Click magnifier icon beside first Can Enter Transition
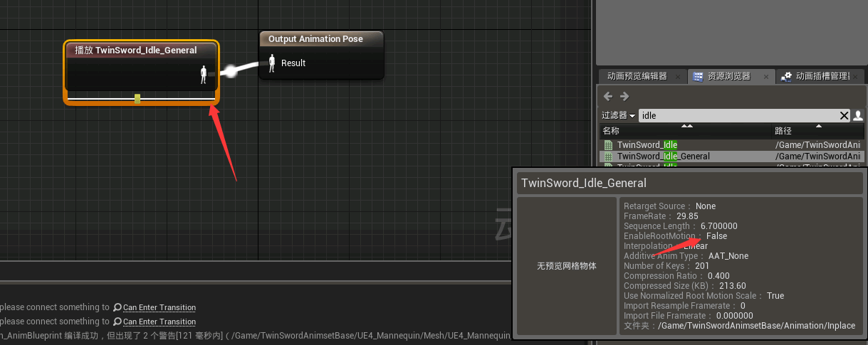Screen dimensions: 868x345 pos(117,307)
